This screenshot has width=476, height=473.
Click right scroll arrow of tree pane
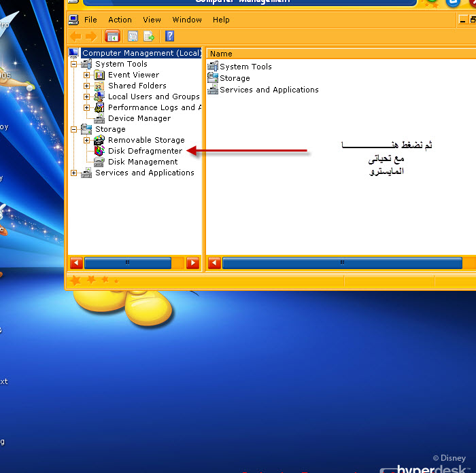[192, 263]
